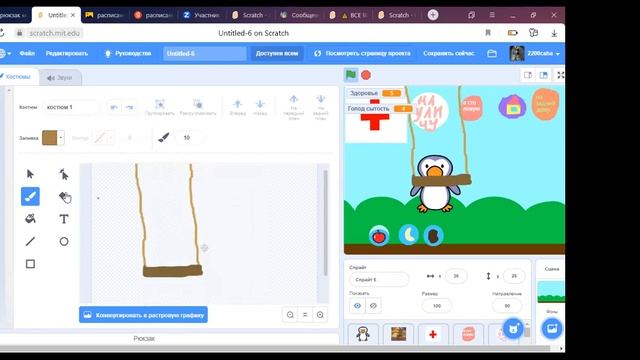Select the Stage backdrop thumbnail

[551, 292]
